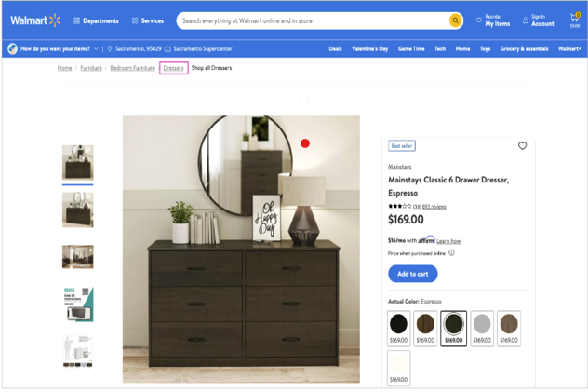Click the yellow search magnifier icon
Viewport: 588px width, 392px height.
(x=455, y=20)
